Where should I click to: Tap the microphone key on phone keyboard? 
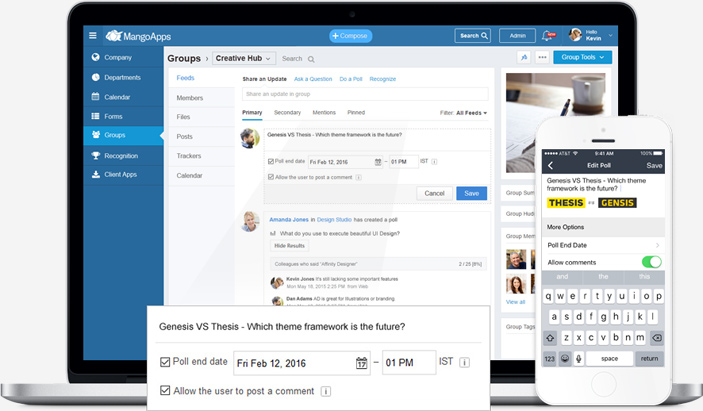[579, 359]
